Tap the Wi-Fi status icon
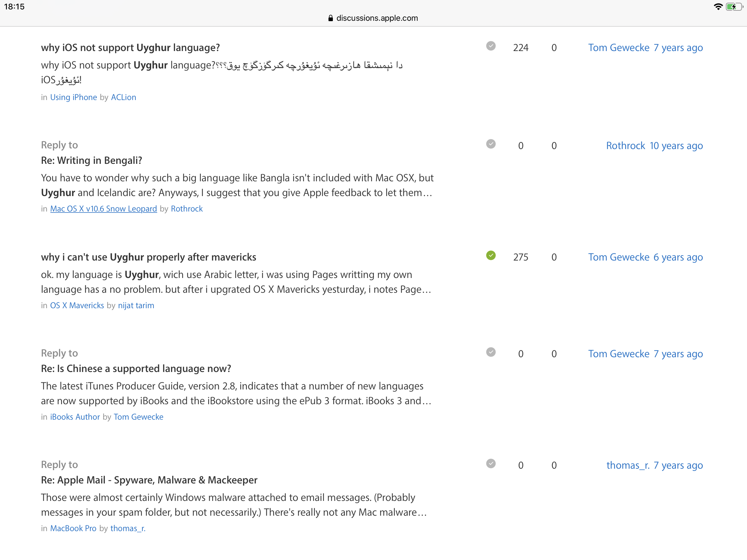This screenshot has width=747, height=560. 718,7
